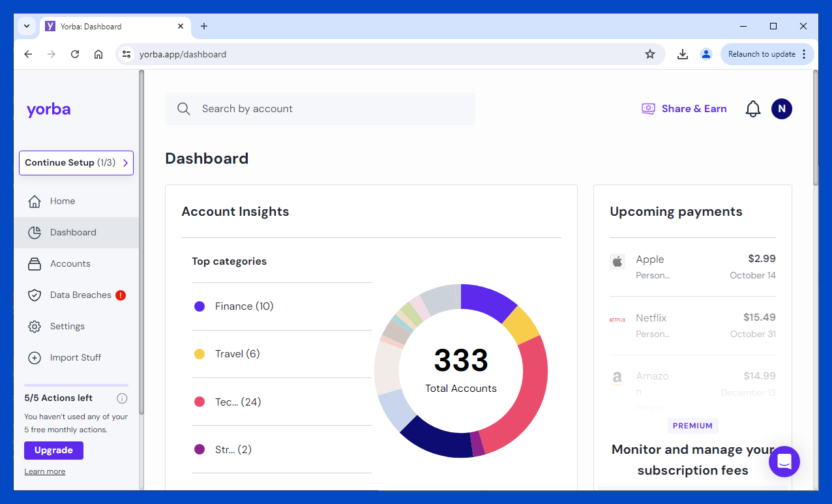The height and width of the screenshot is (504, 832).
Task: Open browser downloads icon
Action: 683,54
